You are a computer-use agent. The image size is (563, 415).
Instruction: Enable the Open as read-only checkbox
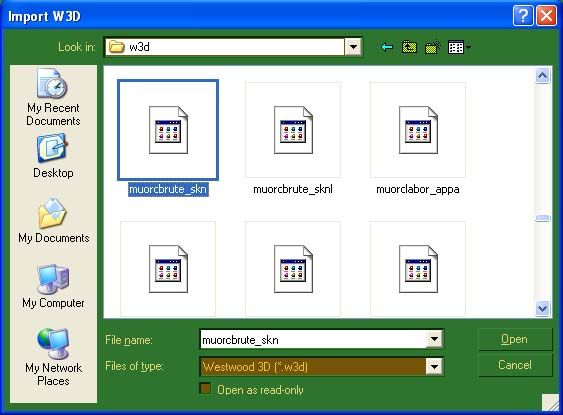click(x=205, y=389)
